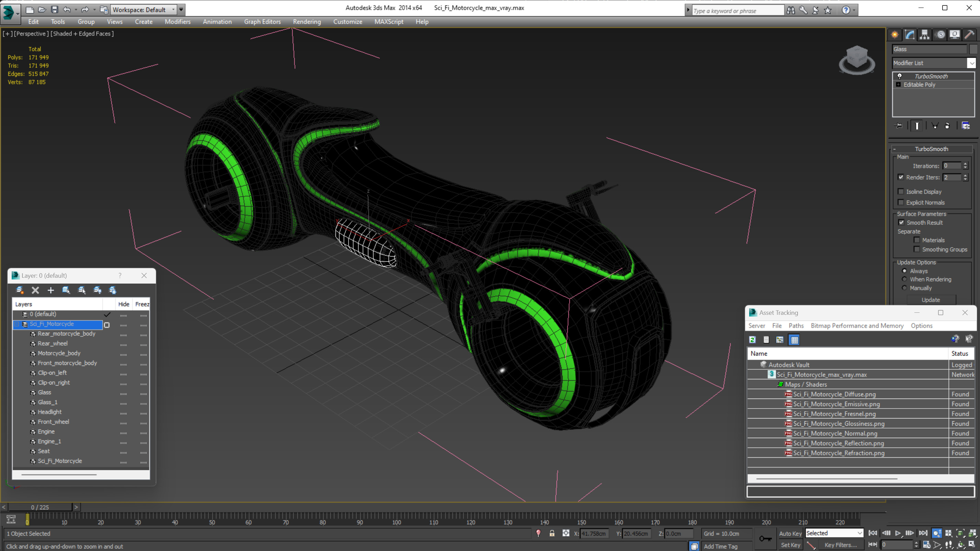Open the Help icon dropdown arrow
Screen dimensions: 980x551
(854, 10)
